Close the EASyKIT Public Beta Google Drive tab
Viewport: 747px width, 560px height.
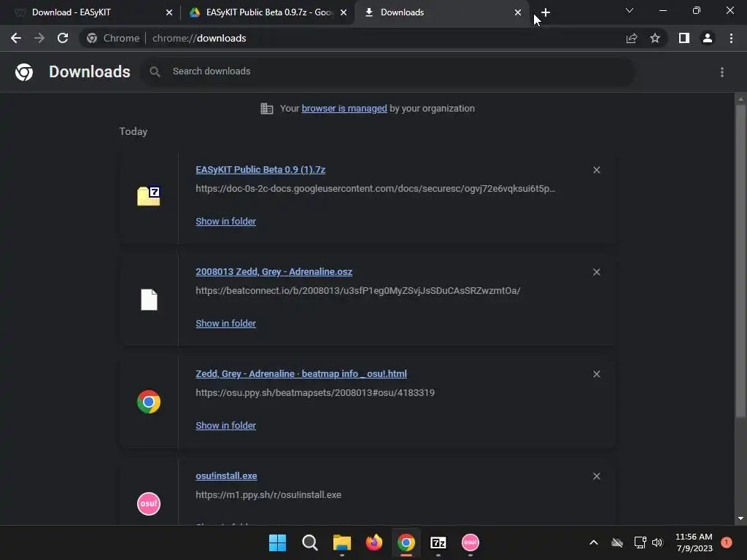pyautogui.click(x=344, y=12)
